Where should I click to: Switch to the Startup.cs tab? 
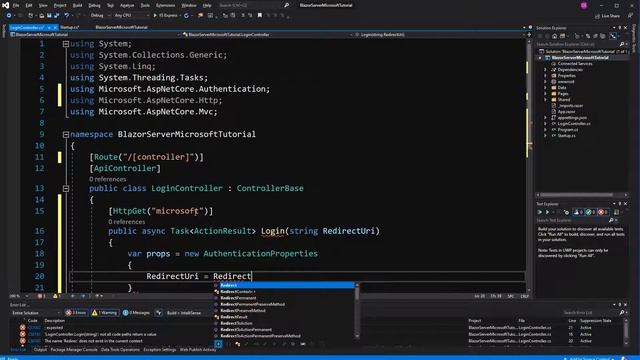(x=69, y=27)
